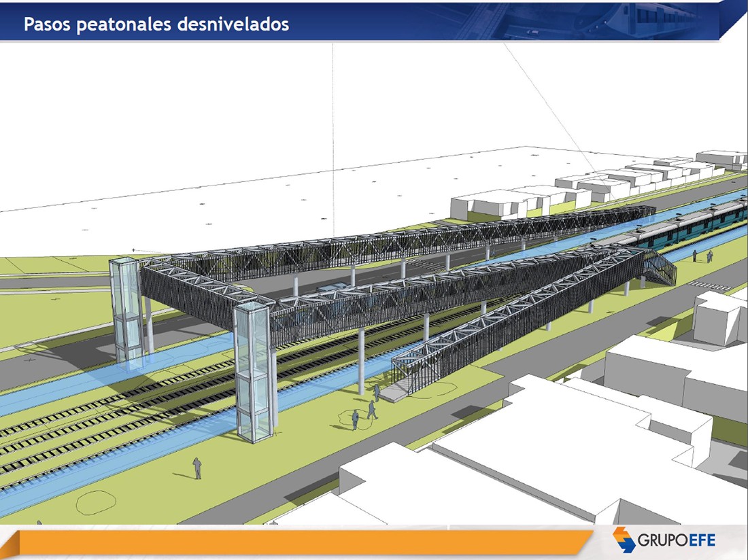Click the GRUPOEFE wordmark text
This screenshot has width=748, height=560.
click(x=677, y=541)
